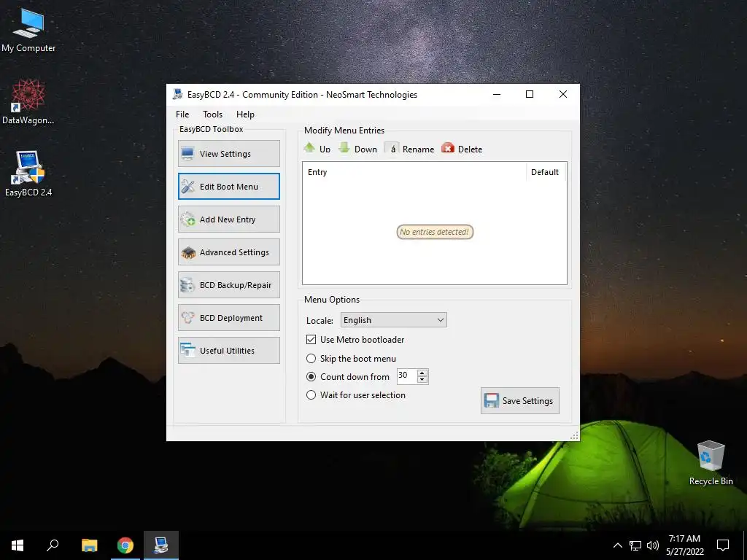Viewport: 747px width, 560px height.
Task: Click EasyBCD taskbar icon
Action: click(161, 545)
